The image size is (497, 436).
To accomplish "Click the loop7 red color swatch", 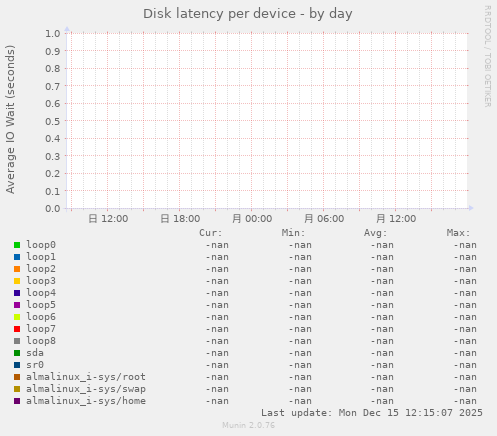I will (x=17, y=329).
